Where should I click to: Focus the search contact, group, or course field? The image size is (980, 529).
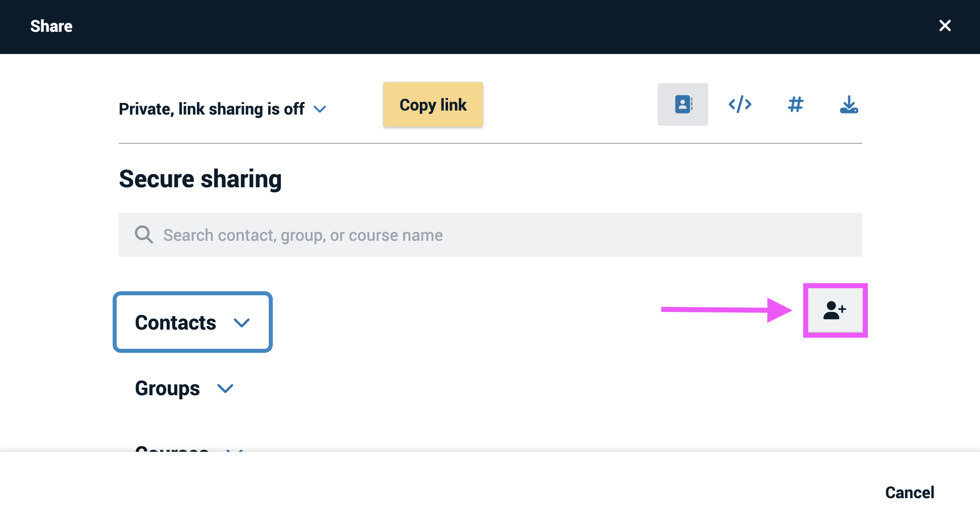point(491,235)
